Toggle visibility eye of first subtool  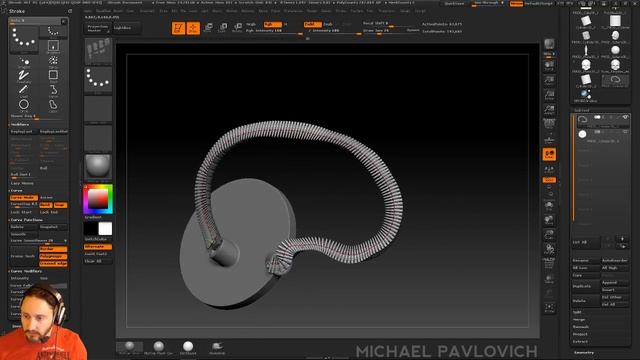pyautogui.click(x=625, y=118)
